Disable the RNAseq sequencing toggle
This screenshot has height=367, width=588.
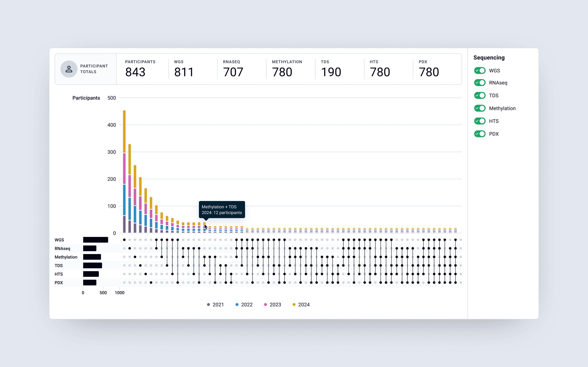pyautogui.click(x=480, y=83)
